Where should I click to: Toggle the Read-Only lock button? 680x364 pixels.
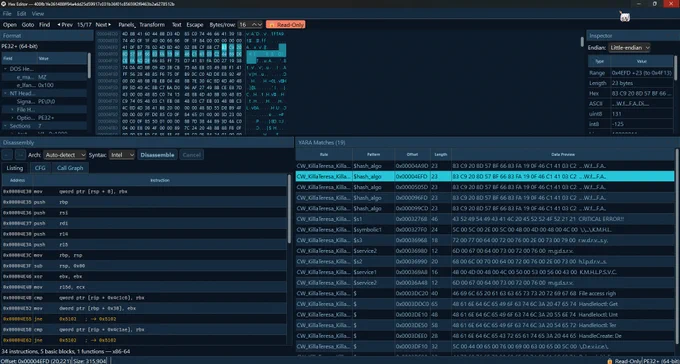click(286, 25)
